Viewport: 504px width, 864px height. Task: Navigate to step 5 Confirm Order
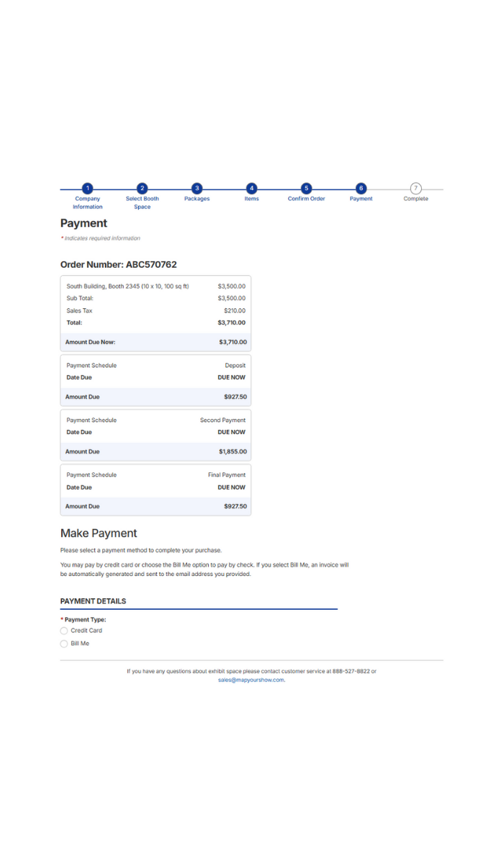click(306, 189)
